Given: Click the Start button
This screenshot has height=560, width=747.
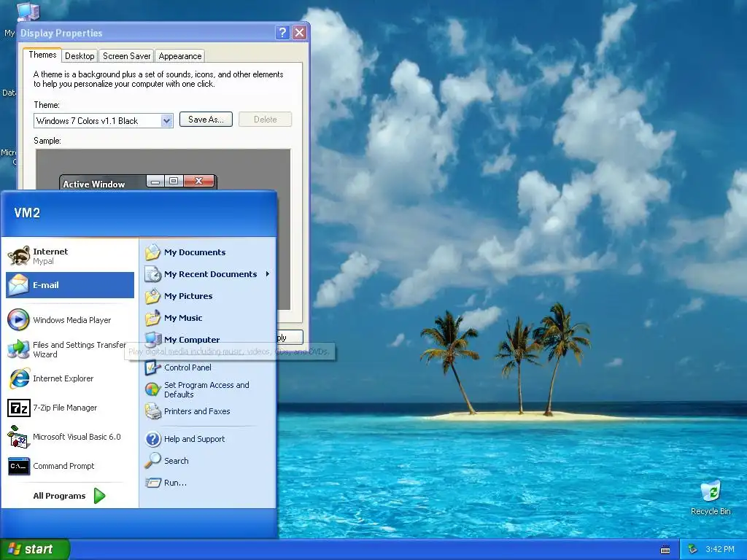Looking at the screenshot, I should coord(35,549).
